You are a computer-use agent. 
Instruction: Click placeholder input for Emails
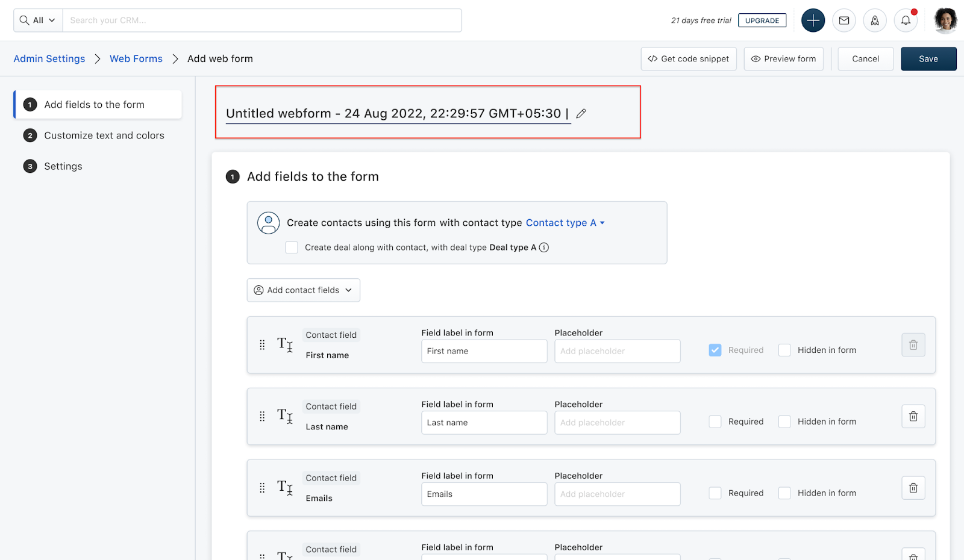pyautogui.click(x=618, y=494)
